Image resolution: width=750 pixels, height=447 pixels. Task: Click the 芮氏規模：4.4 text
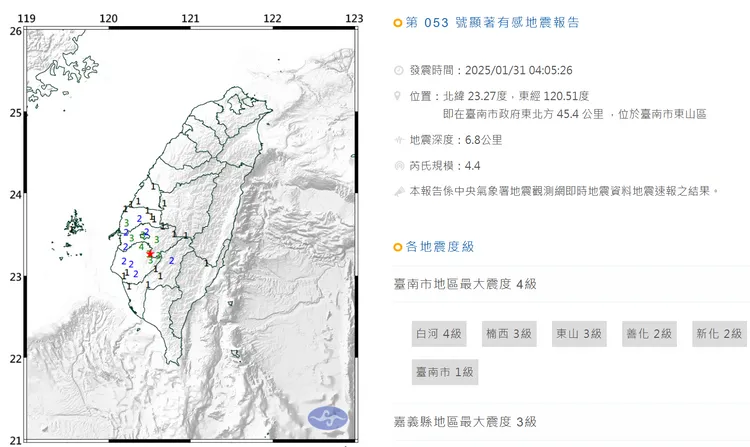pos(445,166)
